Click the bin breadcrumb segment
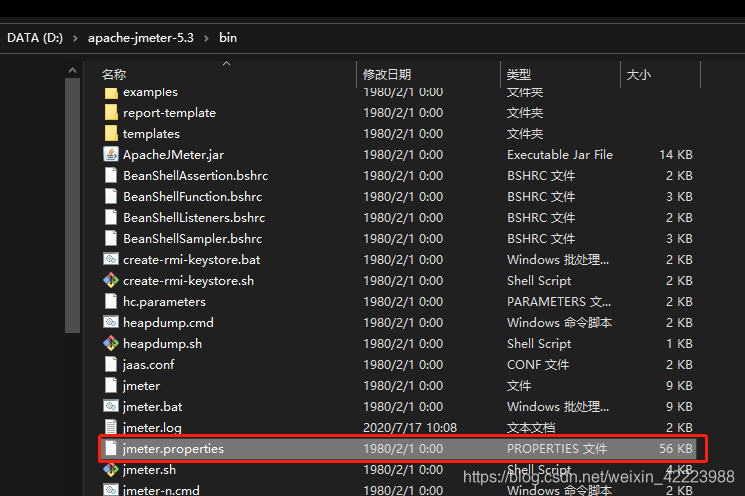Screen dimensions: 745x496 (x=228, y=38)
